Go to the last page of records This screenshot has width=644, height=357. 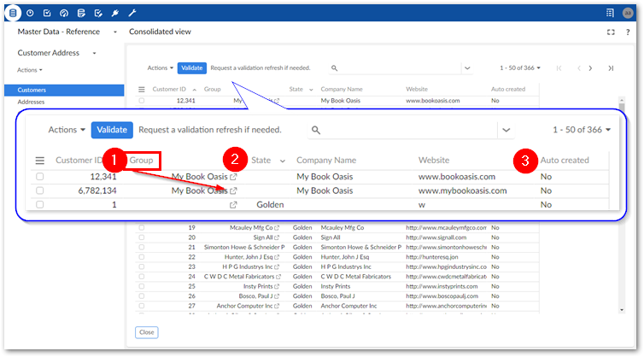(611, 68)
